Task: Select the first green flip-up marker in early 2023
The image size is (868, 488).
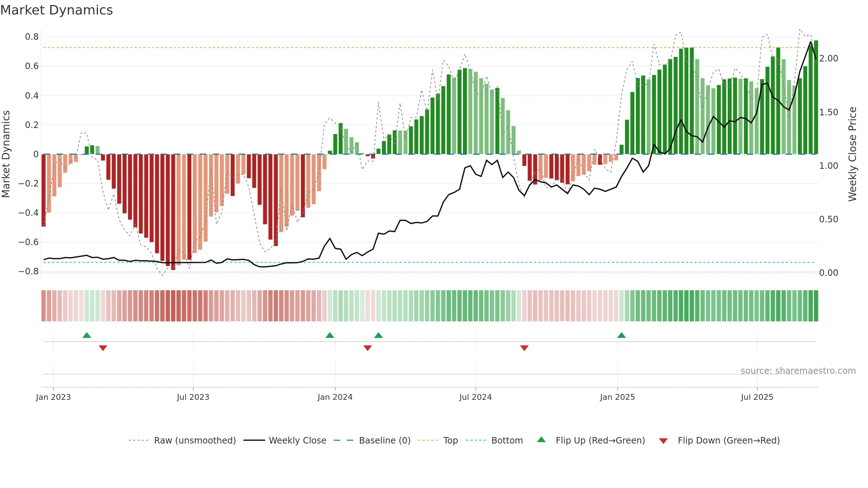Action: click(x=87, y=335)
